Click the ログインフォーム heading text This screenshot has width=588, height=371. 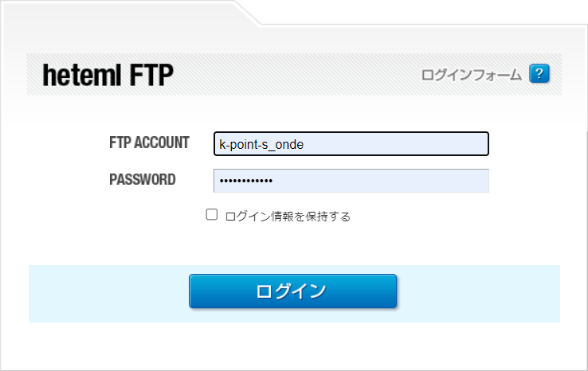tap(471, 75)
